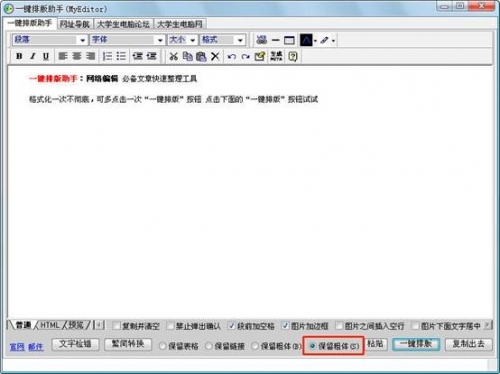The width and height of the screenshot is (500, 374).
Task: Select the 保留粗体(B) radio option
Action: pos(255,346)
